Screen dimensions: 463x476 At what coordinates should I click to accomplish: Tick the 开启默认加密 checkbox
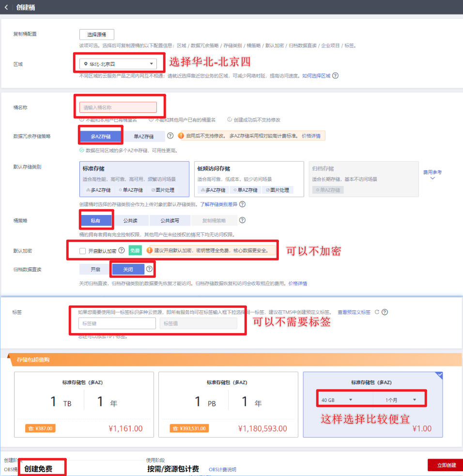click(82, 251)
